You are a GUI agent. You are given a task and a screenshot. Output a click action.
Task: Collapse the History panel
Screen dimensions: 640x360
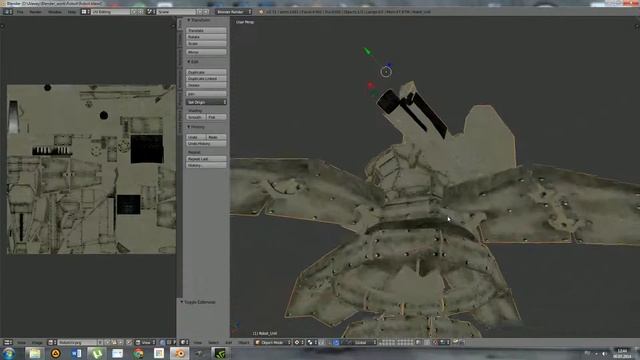(196, 127)
